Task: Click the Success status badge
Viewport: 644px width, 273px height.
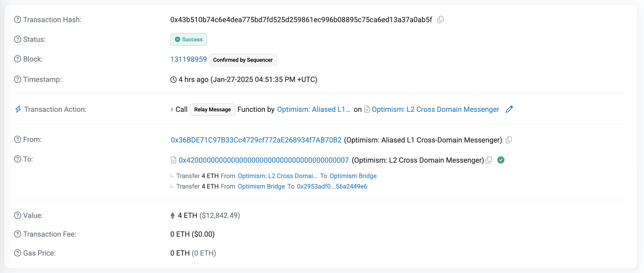Action: pos(188,39)
